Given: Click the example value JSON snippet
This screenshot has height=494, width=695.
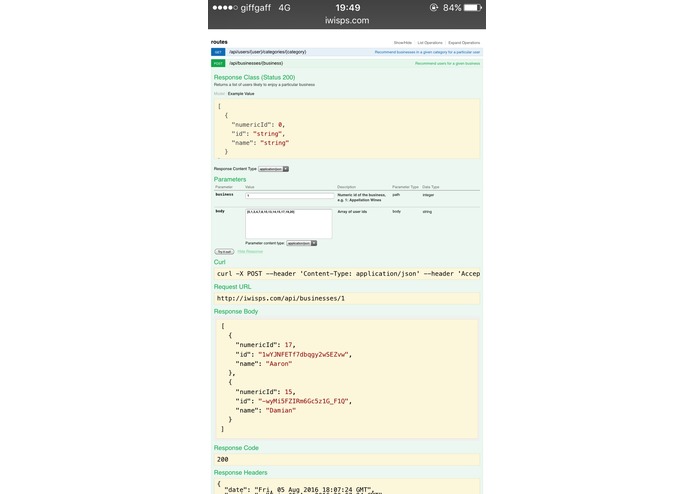Looking at the screenshot, I should coord(347,129).
